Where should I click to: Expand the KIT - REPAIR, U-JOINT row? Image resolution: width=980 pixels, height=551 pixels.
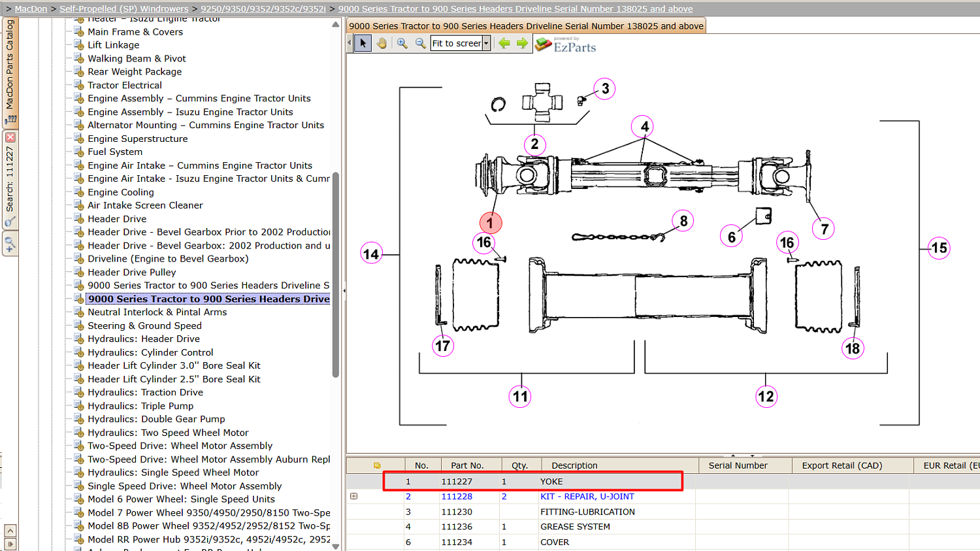[353, 496]
